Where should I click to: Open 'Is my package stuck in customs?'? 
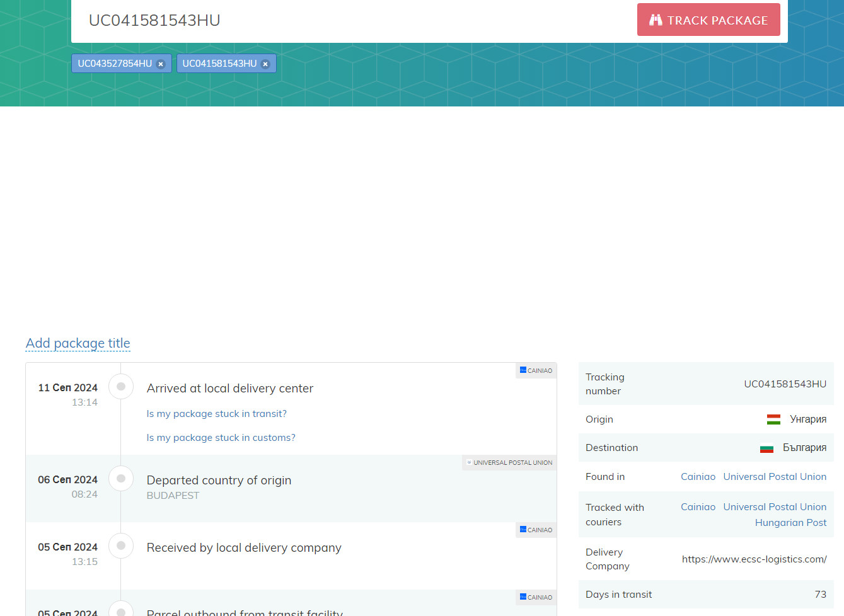[x=221, y=438]
